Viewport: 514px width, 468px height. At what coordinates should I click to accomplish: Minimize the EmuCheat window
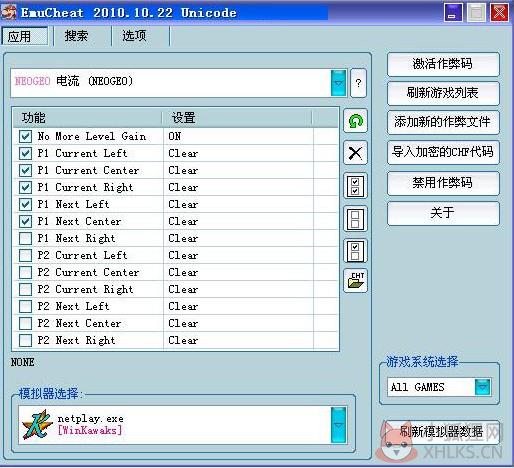453,13
